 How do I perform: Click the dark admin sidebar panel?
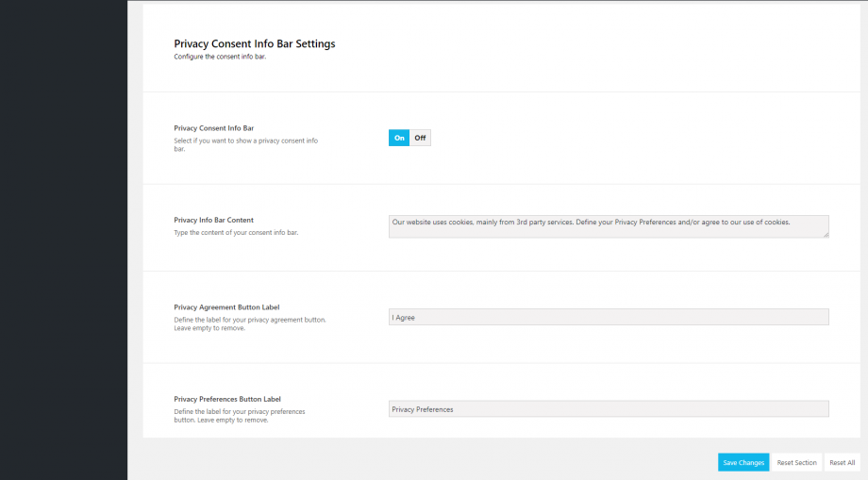point(63,240)
